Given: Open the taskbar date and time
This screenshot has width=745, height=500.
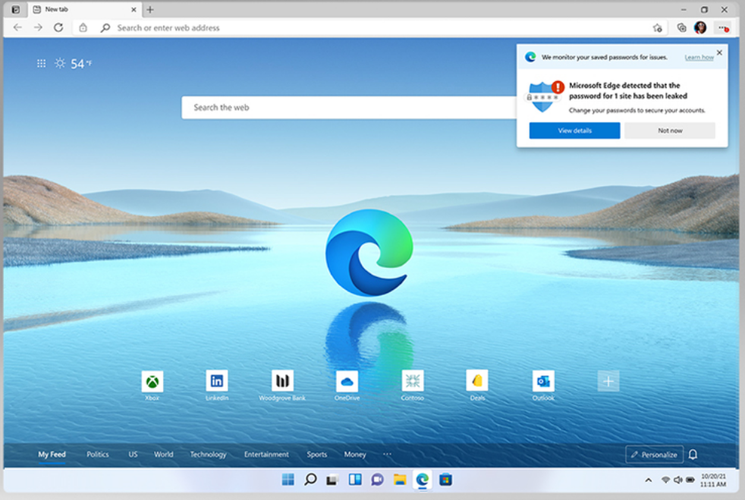Looking at the screenshot, I should (713, 480).
